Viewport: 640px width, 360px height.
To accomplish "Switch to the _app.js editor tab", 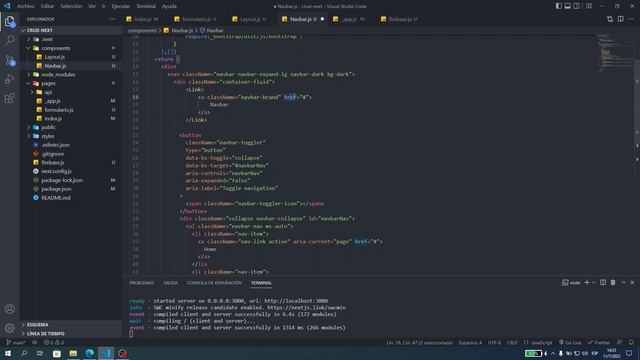I will click(349, 19).
